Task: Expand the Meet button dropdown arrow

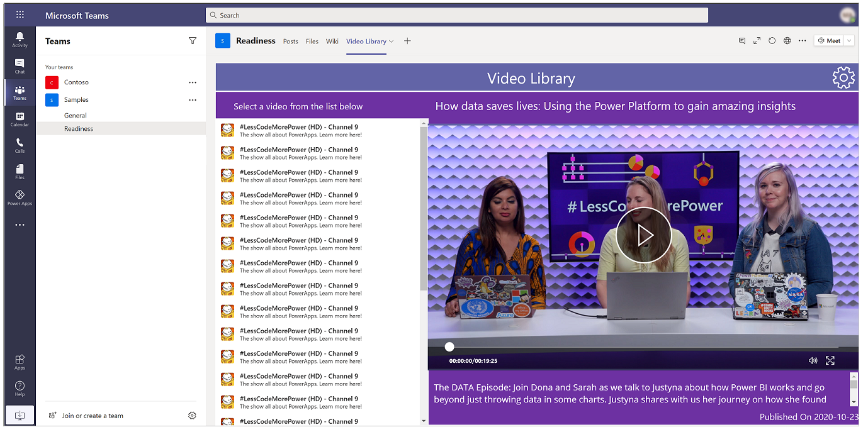Action: 849,41
